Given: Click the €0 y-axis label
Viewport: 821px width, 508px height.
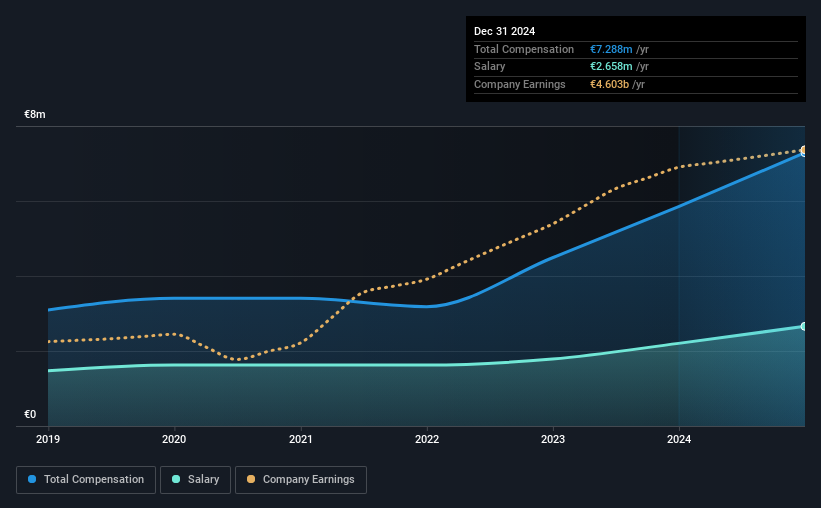Looking at the screenshot, I should (30, 414).
